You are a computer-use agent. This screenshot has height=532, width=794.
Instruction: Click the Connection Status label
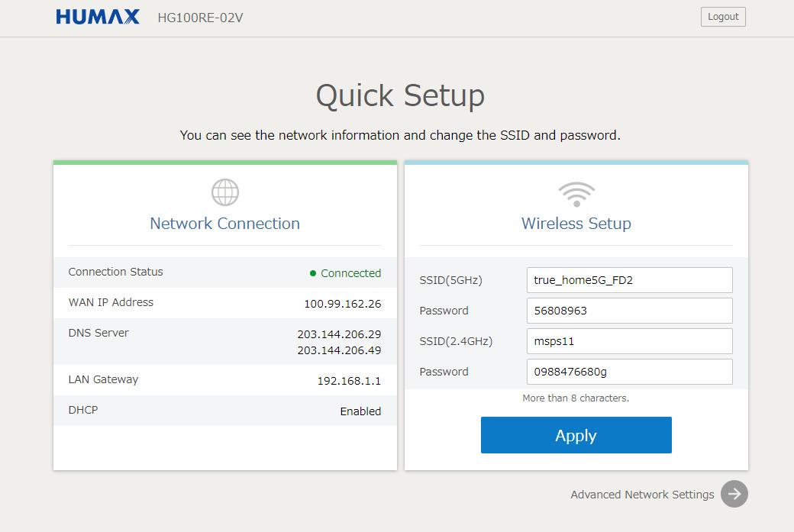[x=115, y=272]
